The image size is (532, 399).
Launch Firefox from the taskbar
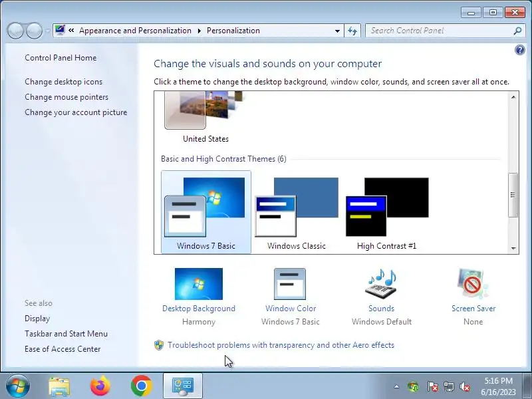point(100,386)
